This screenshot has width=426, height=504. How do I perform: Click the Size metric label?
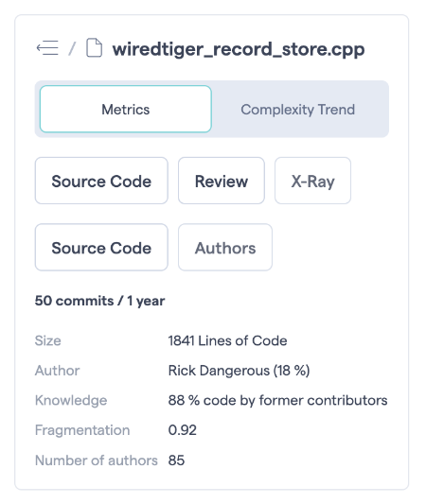click(x=48, y=340)
